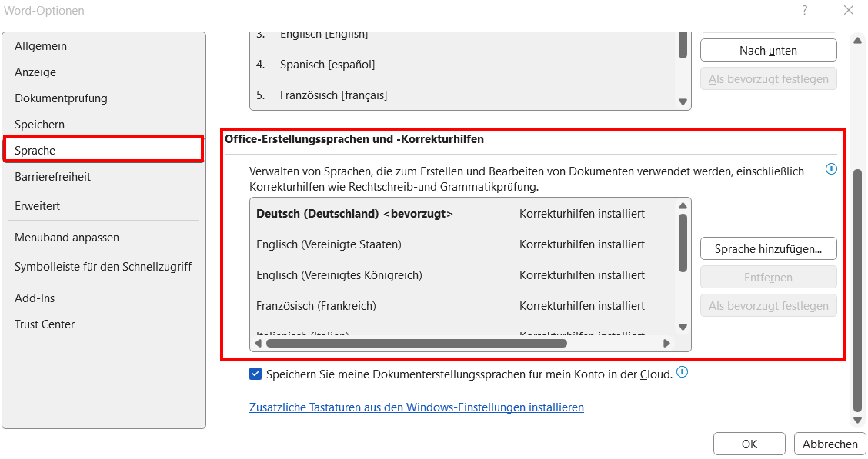The width and height of the screenshot is (868, 459).
Task: Toggle the cloud languages saving checkbox
Action: [255, 374]
